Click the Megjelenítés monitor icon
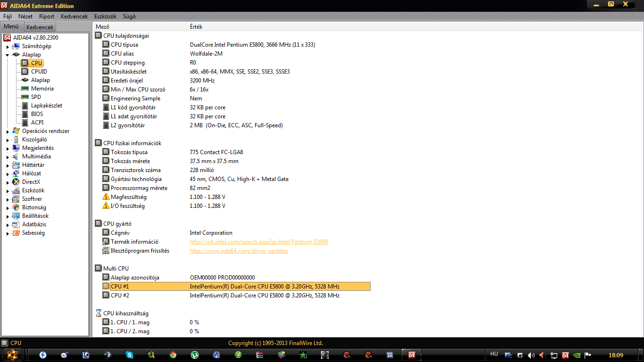 [x=16, y=148]
